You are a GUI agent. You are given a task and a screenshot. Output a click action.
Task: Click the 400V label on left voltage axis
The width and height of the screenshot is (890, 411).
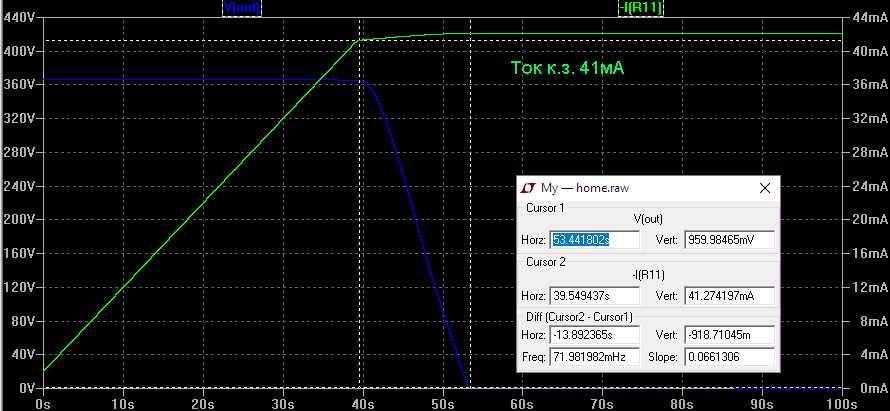point(20,50)
